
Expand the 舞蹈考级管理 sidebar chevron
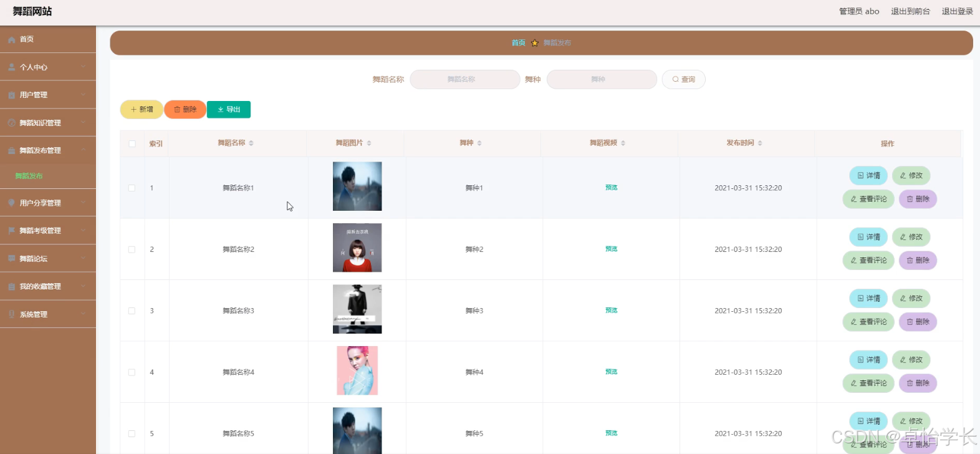coord(84,231)
